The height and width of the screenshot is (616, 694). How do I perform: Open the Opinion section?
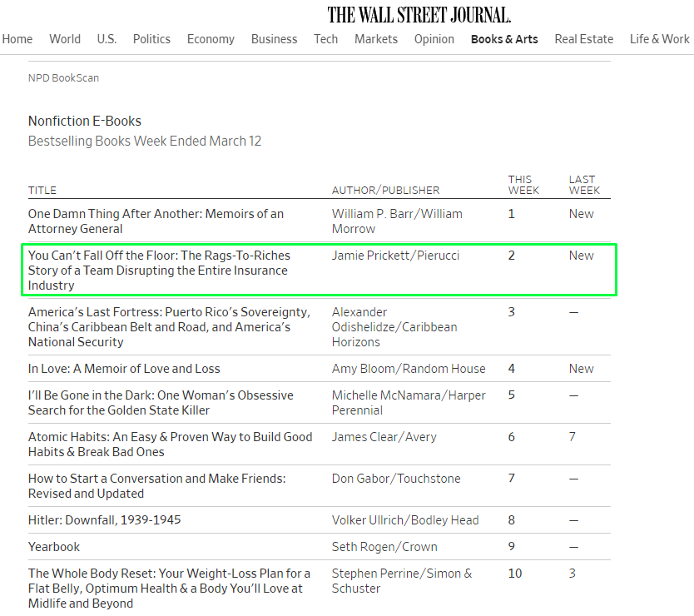pyautogui.click(x=434, y=39)
